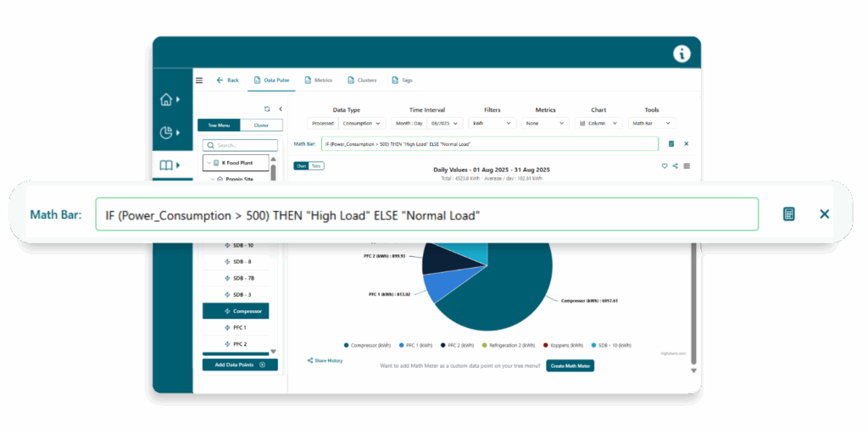Click the home icon in sidebar
Viewport: 868px width, 434px height.
tap(166, 100)
